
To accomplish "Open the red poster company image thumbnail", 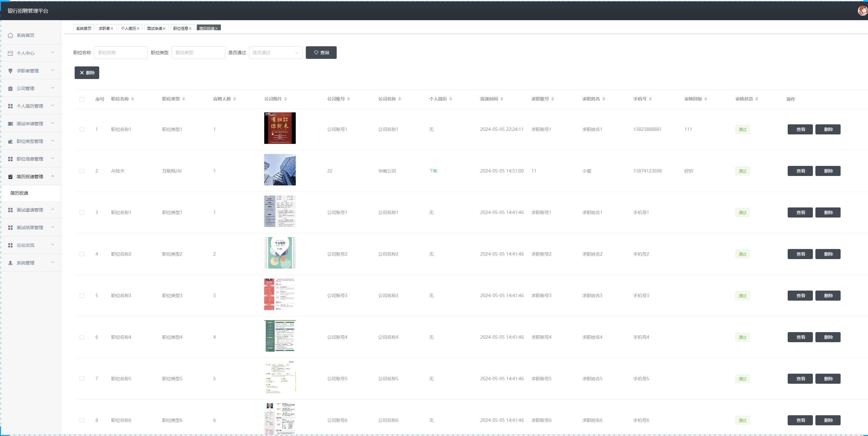I will click(280, 128).
